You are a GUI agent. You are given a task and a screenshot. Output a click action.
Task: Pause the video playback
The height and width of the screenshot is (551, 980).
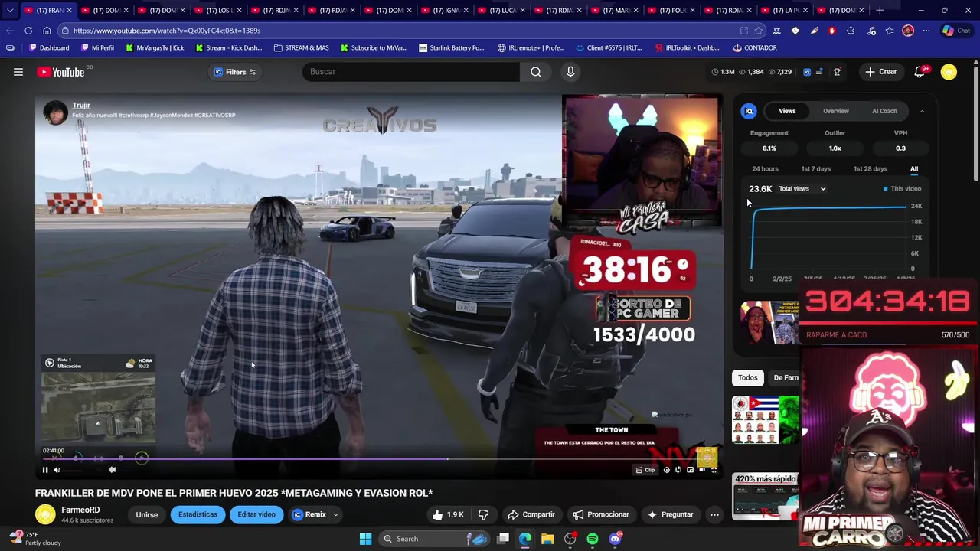click(x=45, y=470)
